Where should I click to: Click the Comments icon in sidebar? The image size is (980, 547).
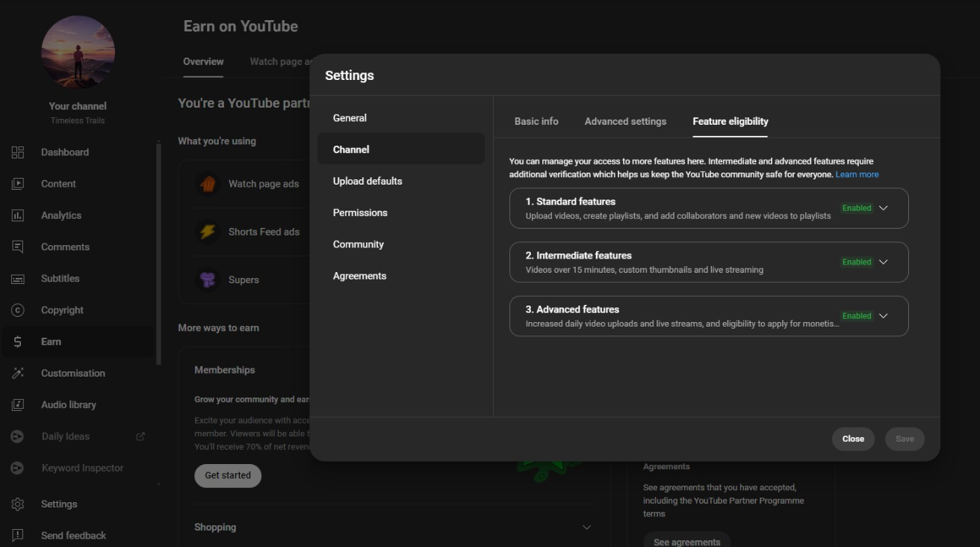click(x=18, y=247)
